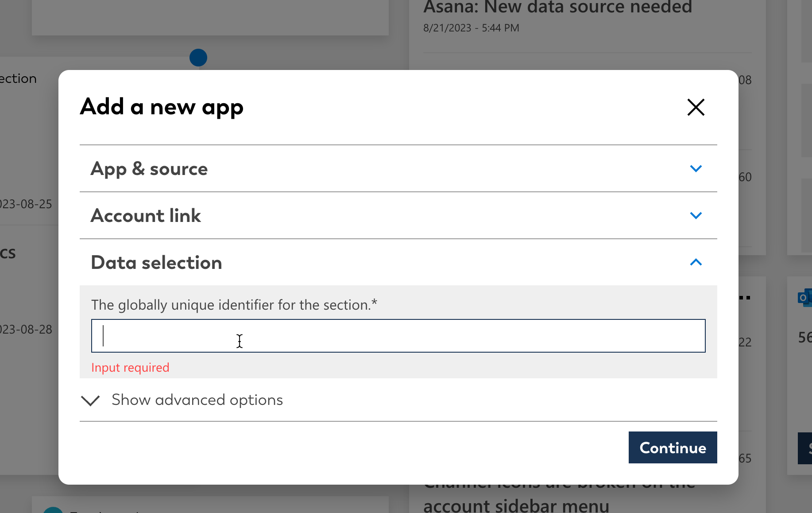Click the chevron beside Show advanced options
The image size is (812, 513).
point(90,400)
